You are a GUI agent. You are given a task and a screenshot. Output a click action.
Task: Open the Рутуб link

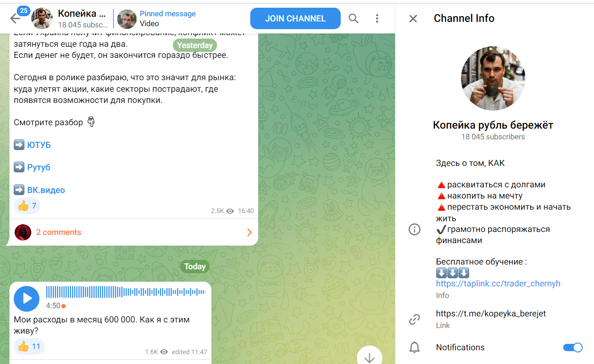tap(39, 167)
